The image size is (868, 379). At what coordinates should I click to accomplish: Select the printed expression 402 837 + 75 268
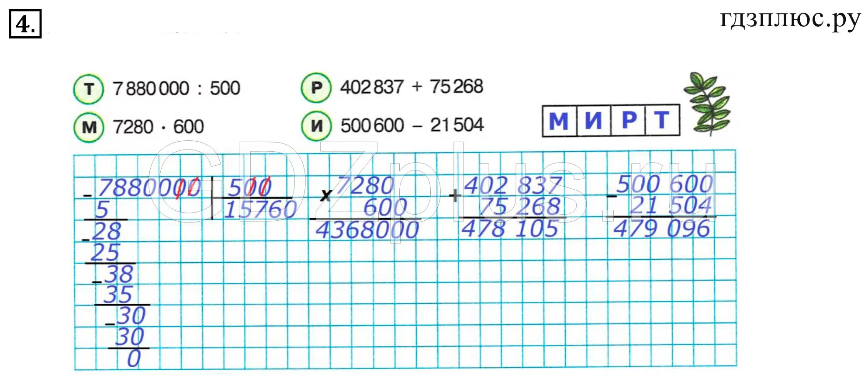point(412,87)
